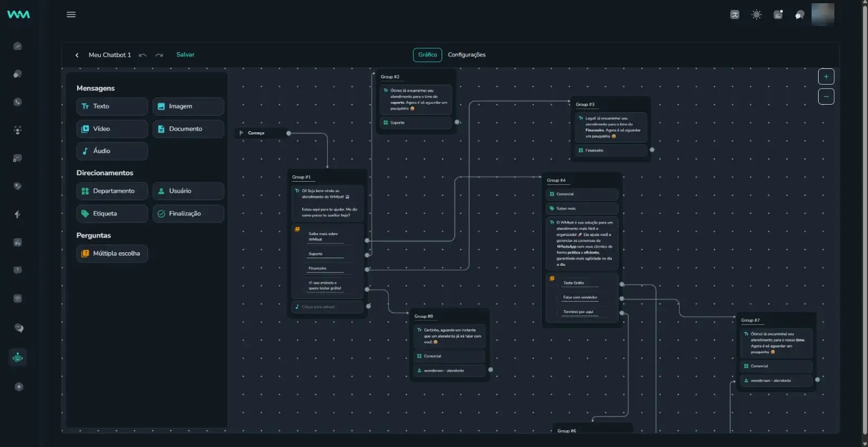This screenshot has height=447, width=868.
Task: Click the Saber mais tag in Group #4
Action: [582, 208]
